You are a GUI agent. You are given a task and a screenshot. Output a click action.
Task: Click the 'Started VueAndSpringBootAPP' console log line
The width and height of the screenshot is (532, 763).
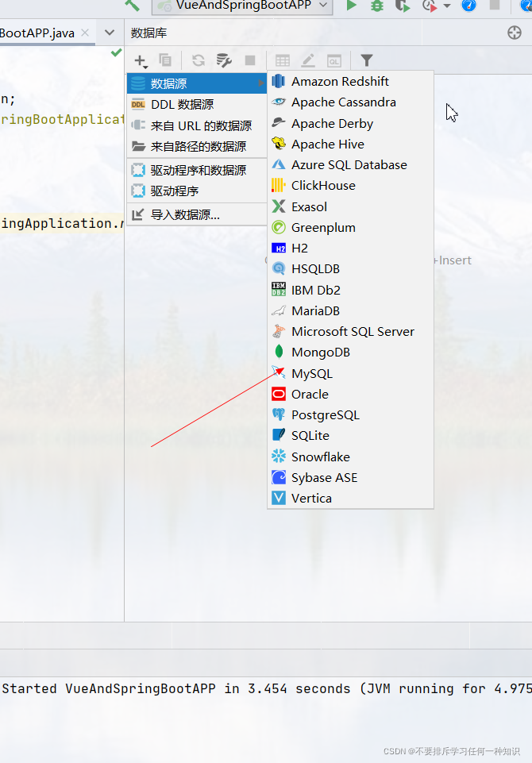[267, 688]
